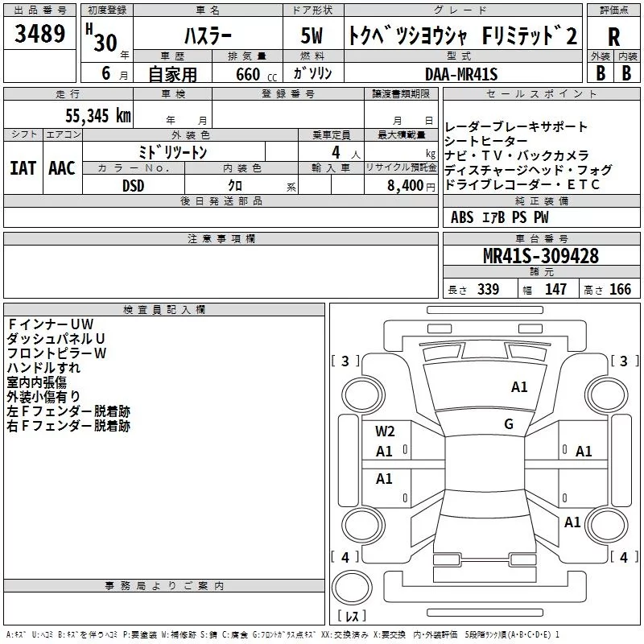Screen dimensions: 644x644
Task: Select the note 右Fフェンダー脱着跡
Action: (68, 426)
